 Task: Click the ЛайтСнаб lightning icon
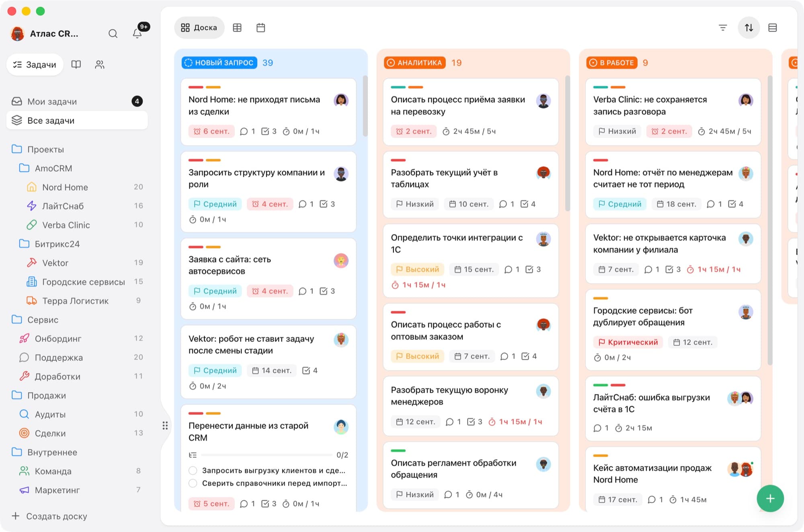(32, 206)
